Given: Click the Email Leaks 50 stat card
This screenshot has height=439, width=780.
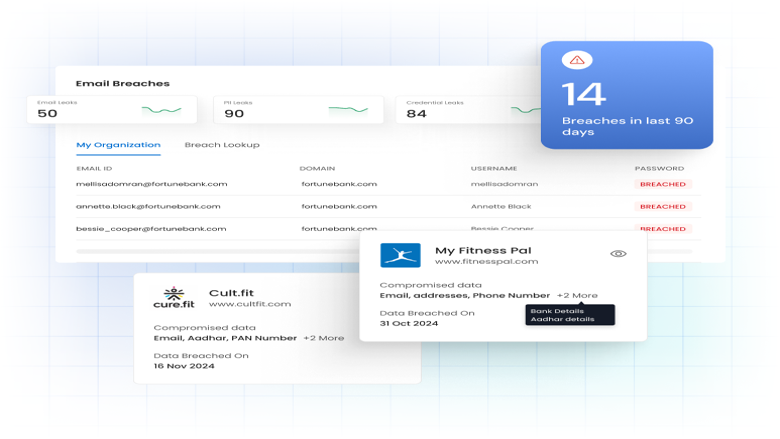Looking at the screenshot, I should coord(112,109).
